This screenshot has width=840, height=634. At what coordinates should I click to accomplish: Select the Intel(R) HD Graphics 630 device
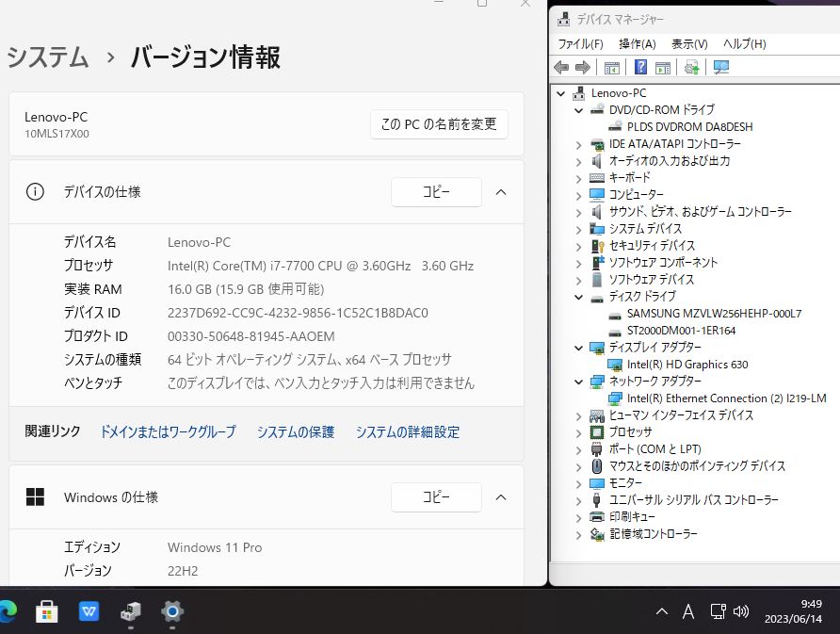pos(687,365)
